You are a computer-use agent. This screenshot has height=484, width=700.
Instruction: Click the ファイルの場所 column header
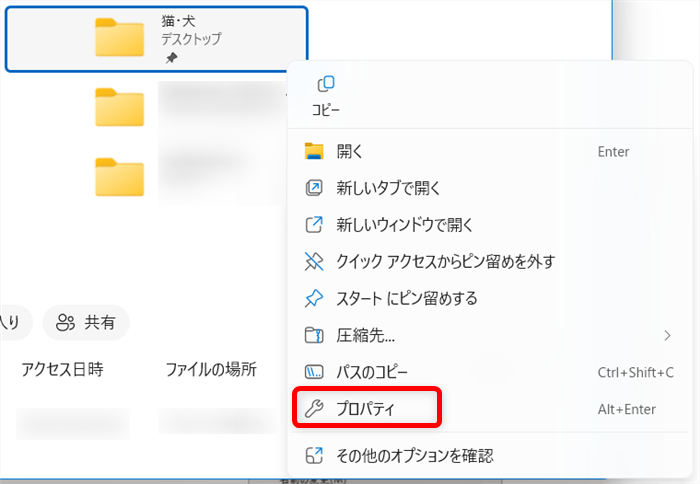pos(211,370)
